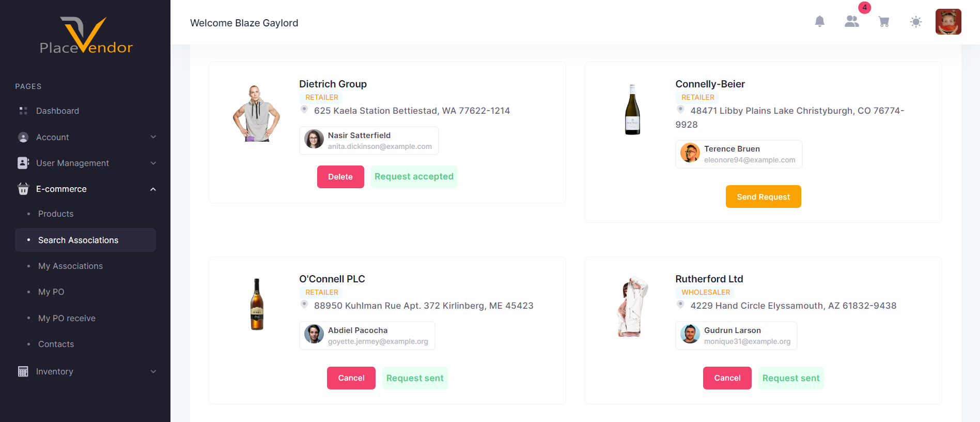
Task: Expand the Account menu chevron
Action: coord(153,137)
